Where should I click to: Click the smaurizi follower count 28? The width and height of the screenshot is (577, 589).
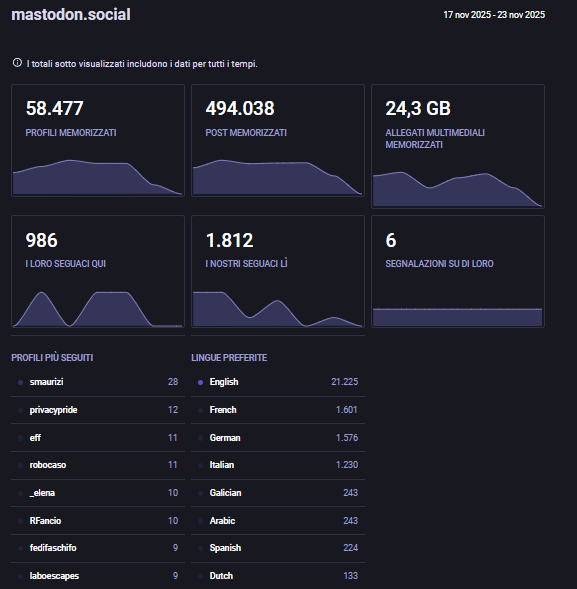pyautogui.click(x=173, y=382)
